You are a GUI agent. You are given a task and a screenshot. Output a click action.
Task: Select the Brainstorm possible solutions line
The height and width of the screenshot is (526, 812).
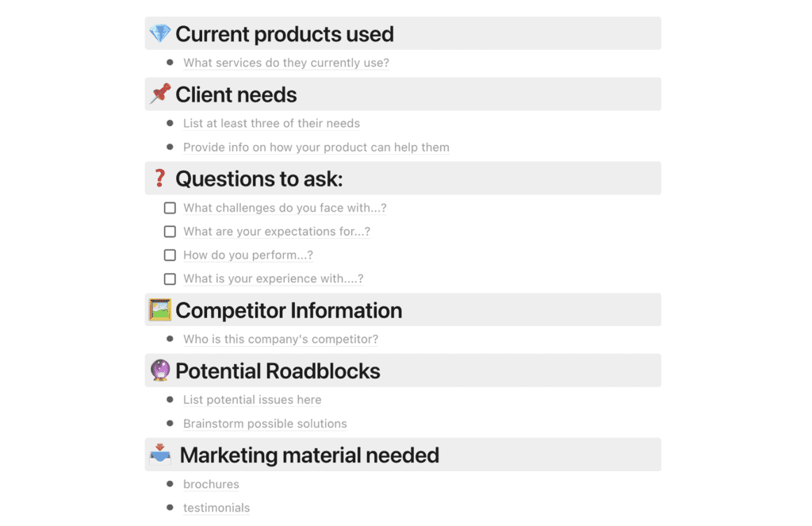[x=265, y=424]
